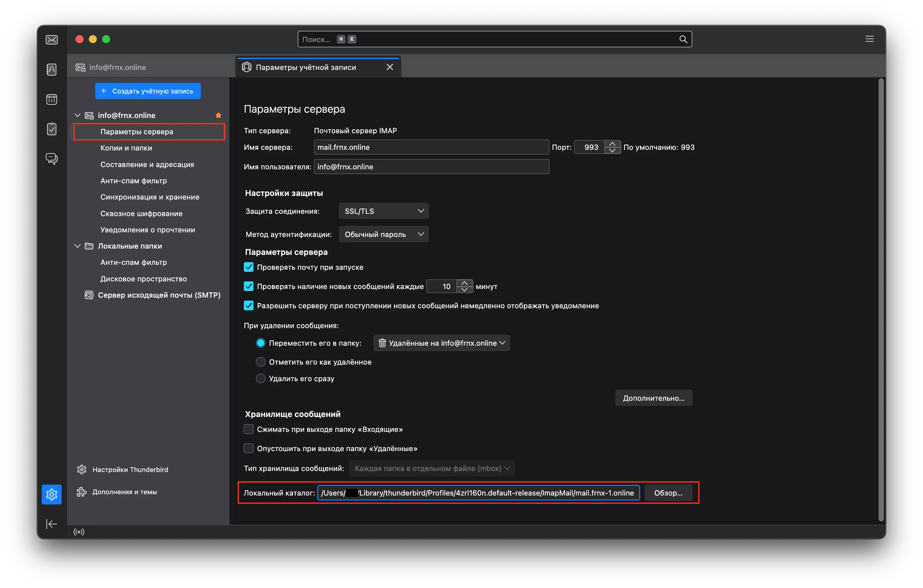Open the Address Book icon

pos(51,69)
